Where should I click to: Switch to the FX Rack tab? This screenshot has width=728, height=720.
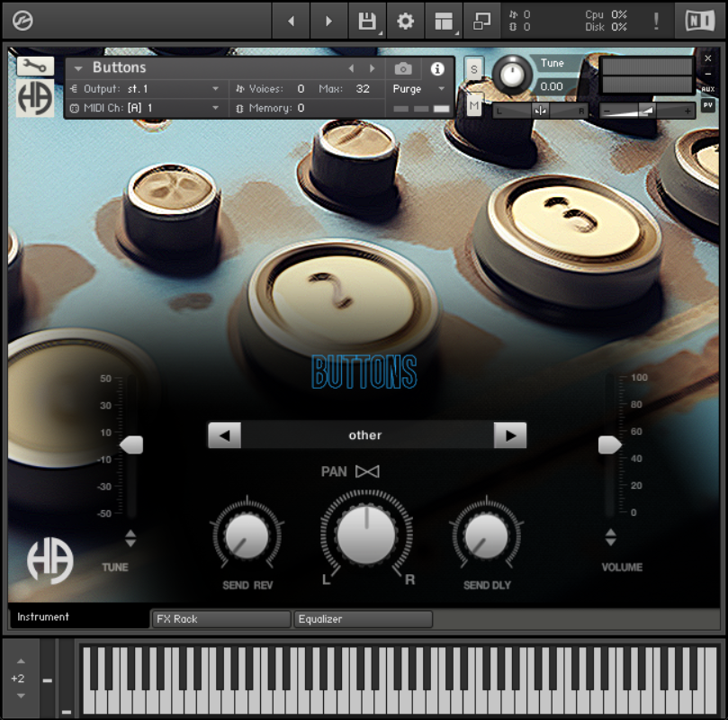coord(220,619)
